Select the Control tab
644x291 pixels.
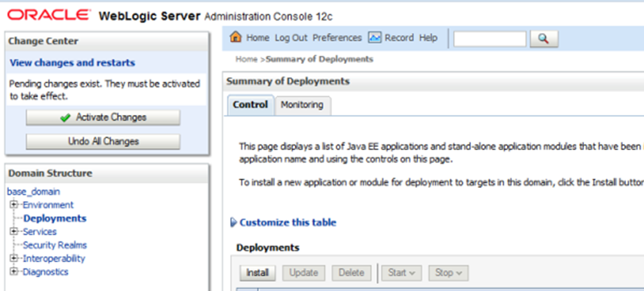tap(250, 105)
